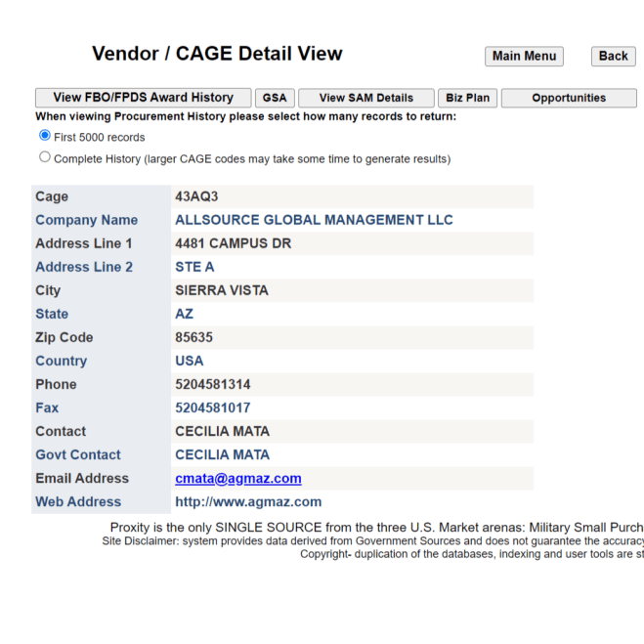Click the Proxity SINGLE SOURCE footer line
Image resolution: width=644 pixels, height=644 pixels.
(x=377, y=528)
